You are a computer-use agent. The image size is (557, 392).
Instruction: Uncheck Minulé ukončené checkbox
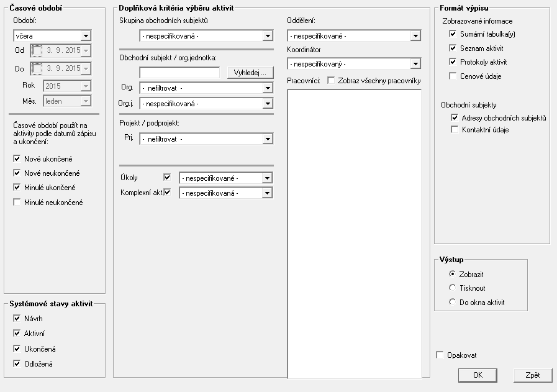(x=17, y=187)
